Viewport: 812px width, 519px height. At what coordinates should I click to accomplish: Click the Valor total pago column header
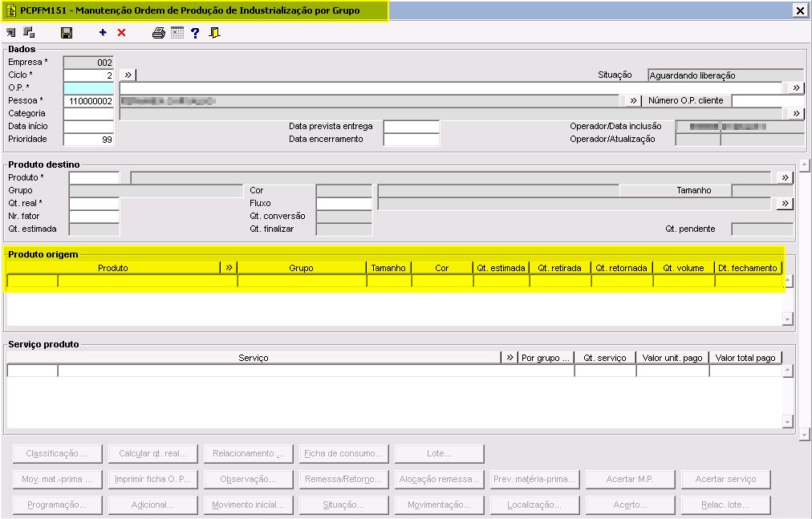click(x=745, y=358)
